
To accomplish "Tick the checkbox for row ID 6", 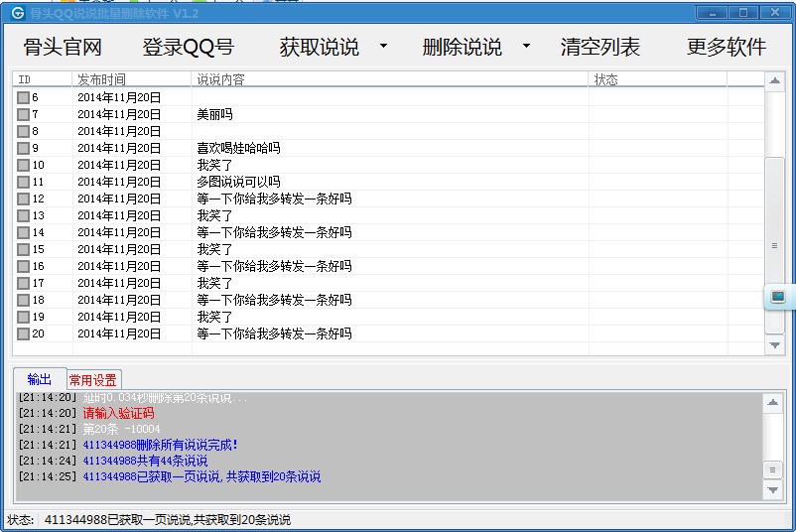I will 24,97.
